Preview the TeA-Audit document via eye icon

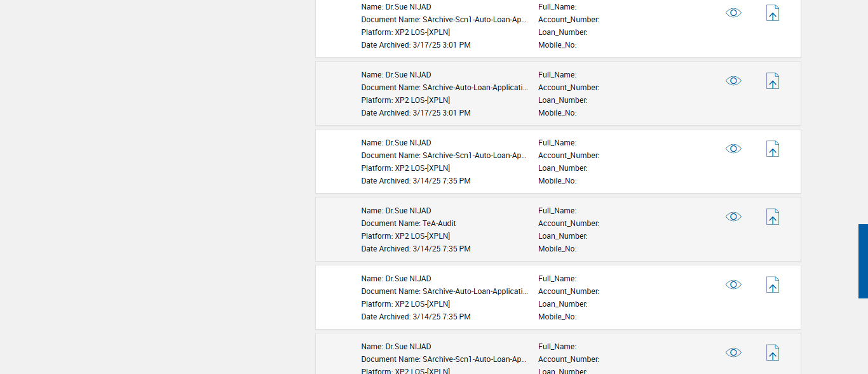733,217
